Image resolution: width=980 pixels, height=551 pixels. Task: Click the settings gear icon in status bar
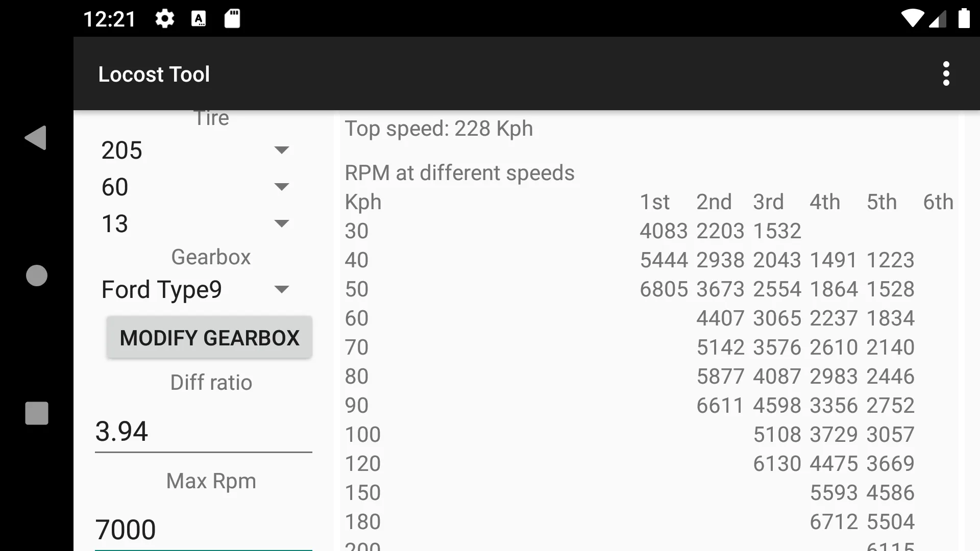(165, 18)
